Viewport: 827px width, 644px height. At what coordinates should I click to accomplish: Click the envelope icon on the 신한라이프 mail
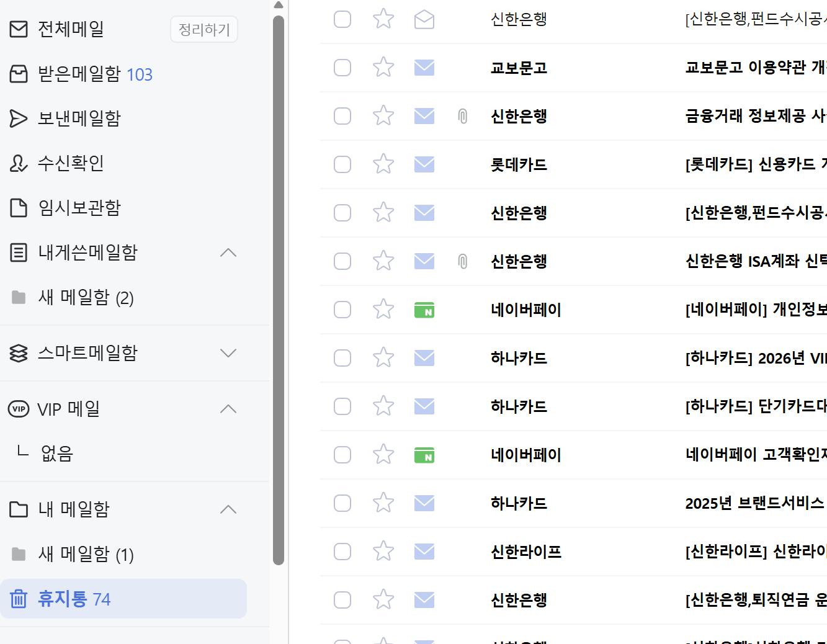click(424, 552)
